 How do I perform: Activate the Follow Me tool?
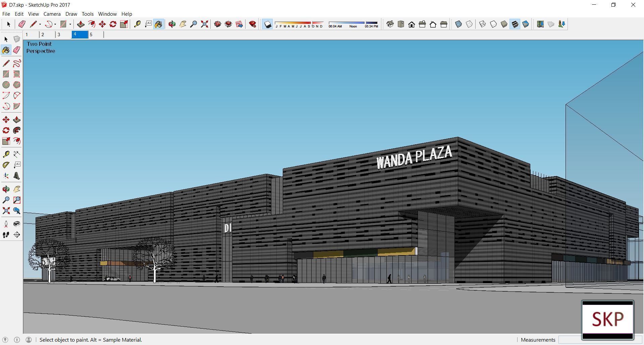pyautogui.click(x=17, y=130)
